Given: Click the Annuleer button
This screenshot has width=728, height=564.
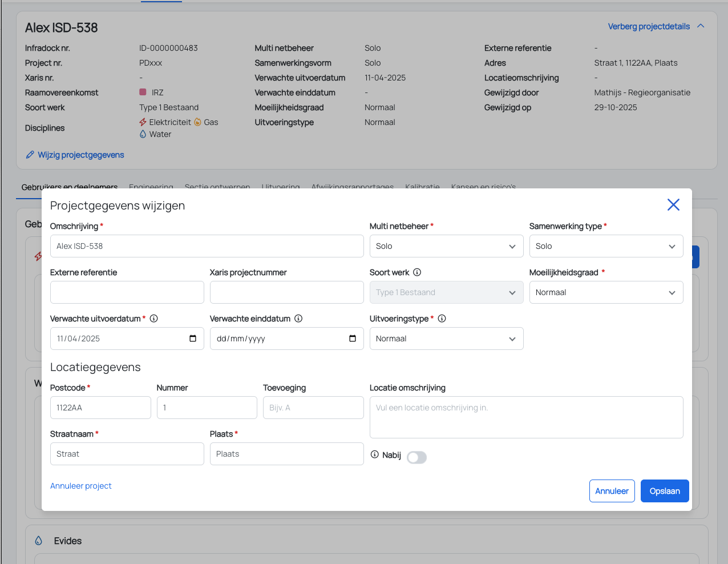Looking at the screenshot, I should [x=612, y=491].
